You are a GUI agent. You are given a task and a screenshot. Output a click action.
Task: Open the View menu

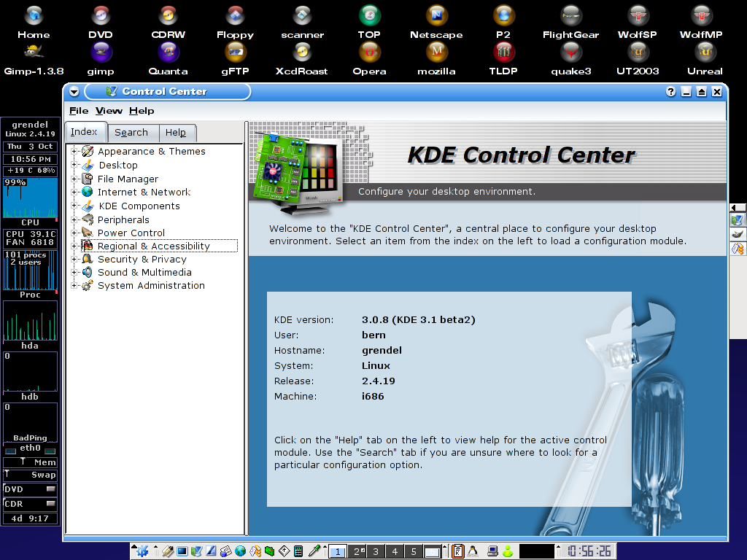point(109,111)
